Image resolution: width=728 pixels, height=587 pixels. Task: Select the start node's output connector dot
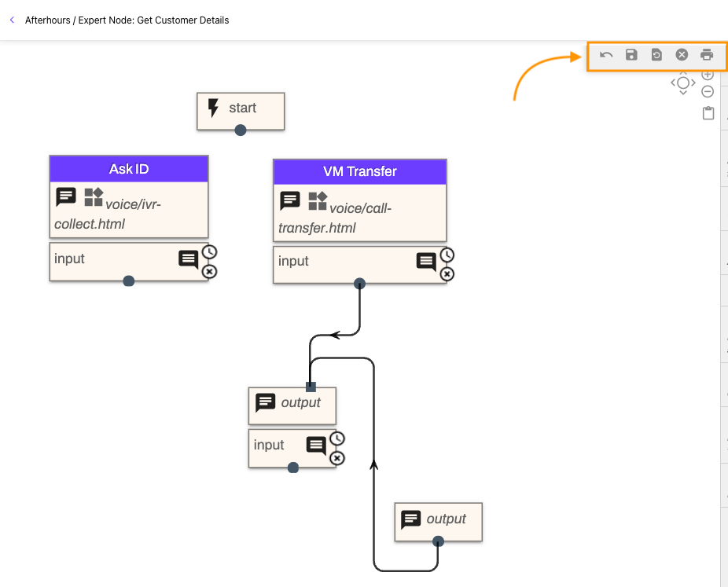click(x=241, y=130)
